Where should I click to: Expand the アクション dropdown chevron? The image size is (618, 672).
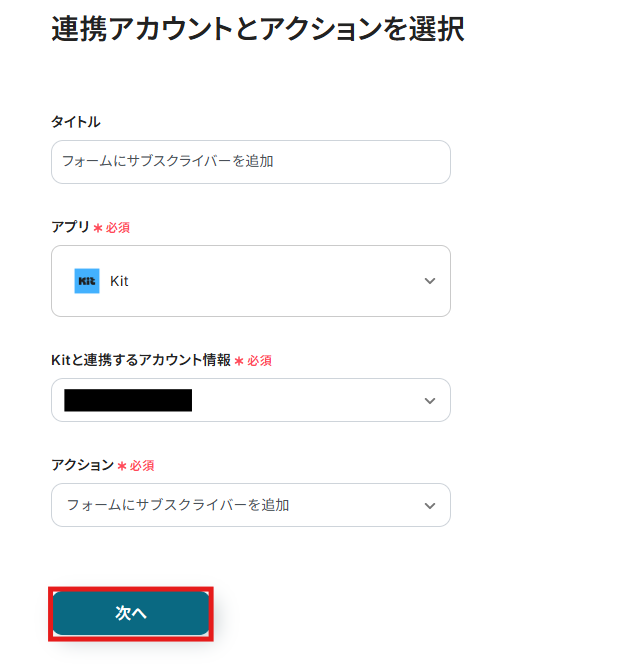[x=430, y=505]
